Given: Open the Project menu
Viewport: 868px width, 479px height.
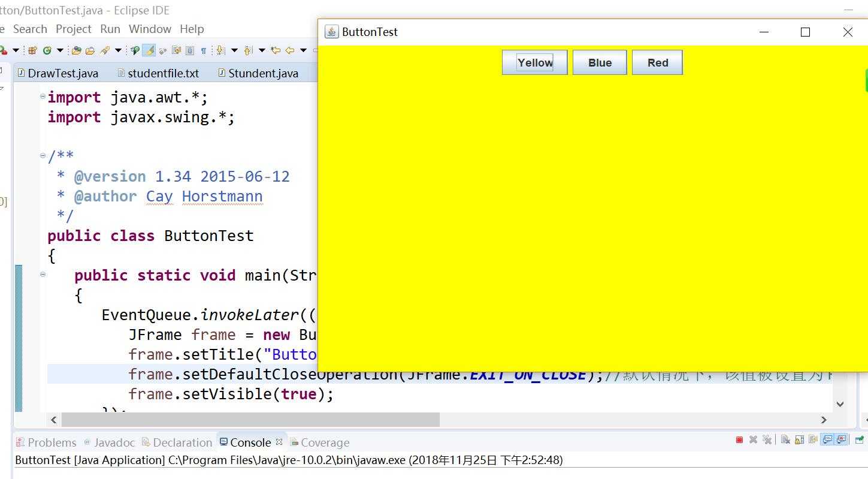Looking at the screenshot, I should 74,29.
